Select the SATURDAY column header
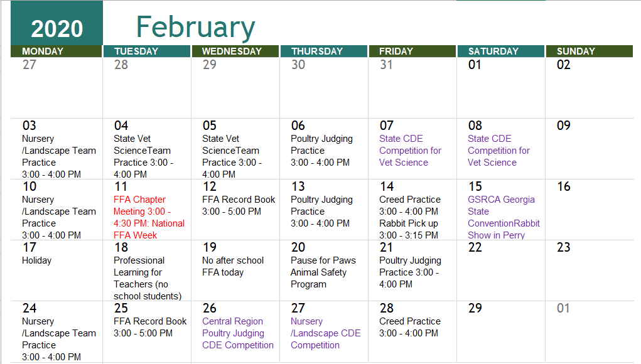 [493, 51]
